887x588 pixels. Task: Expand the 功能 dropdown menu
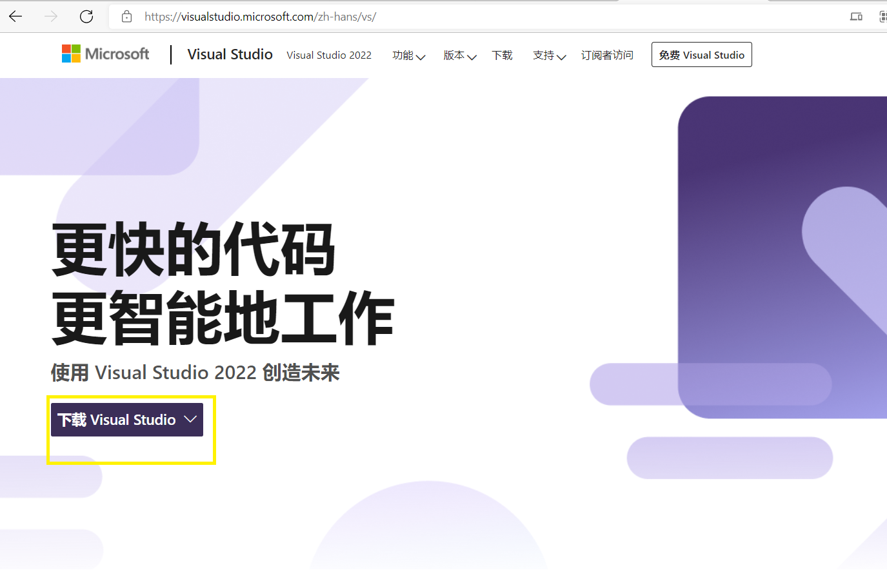click(409, 55)
